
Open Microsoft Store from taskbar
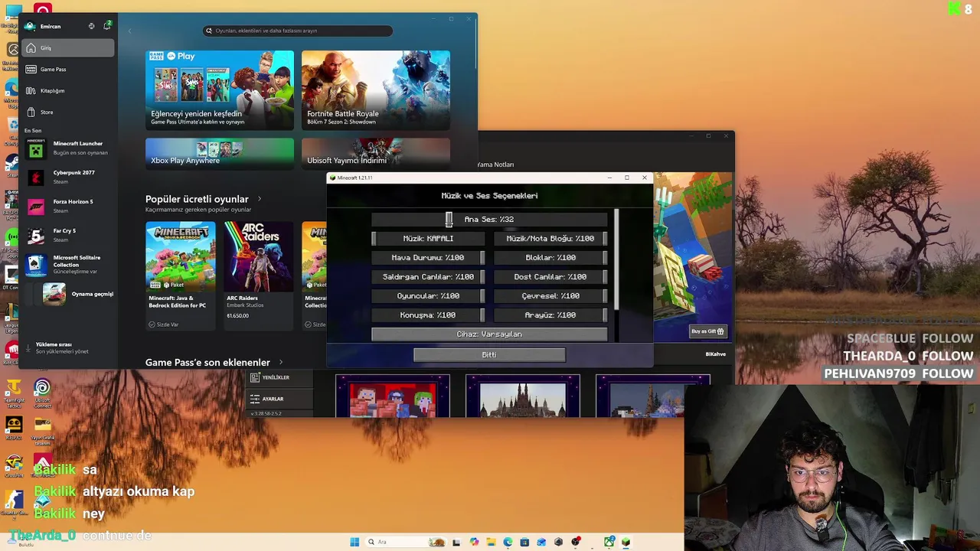524,542
